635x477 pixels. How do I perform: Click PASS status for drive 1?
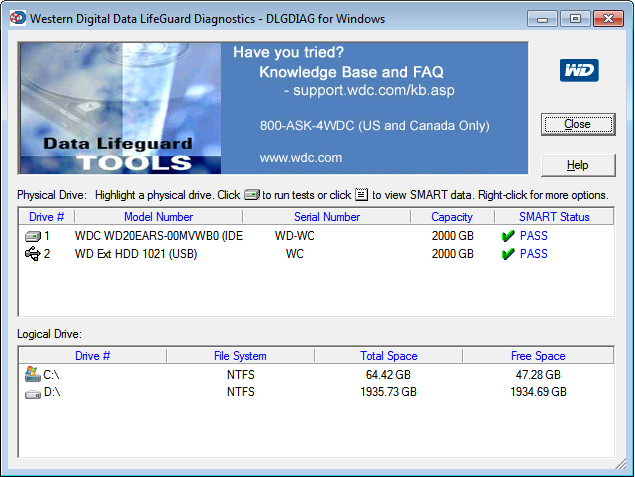click(x=534, y=236)
